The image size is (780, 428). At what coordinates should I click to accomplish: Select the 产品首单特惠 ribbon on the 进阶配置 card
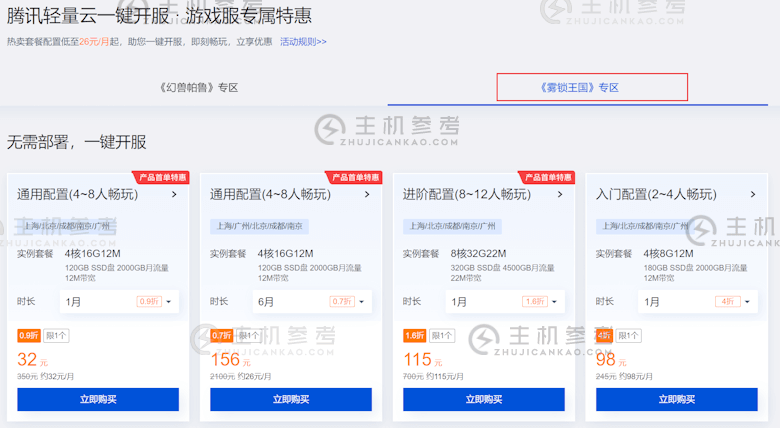[548, 178]
